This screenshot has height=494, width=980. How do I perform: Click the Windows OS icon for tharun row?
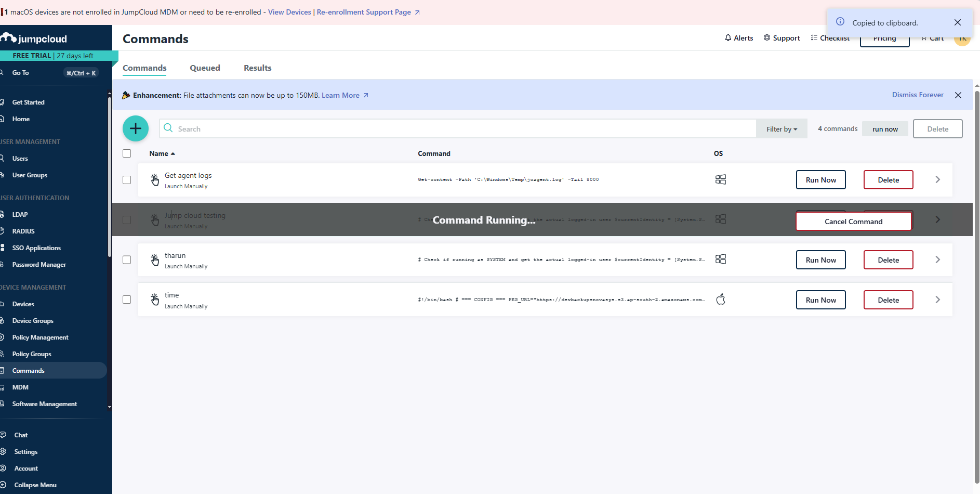[x=721, y=259]
